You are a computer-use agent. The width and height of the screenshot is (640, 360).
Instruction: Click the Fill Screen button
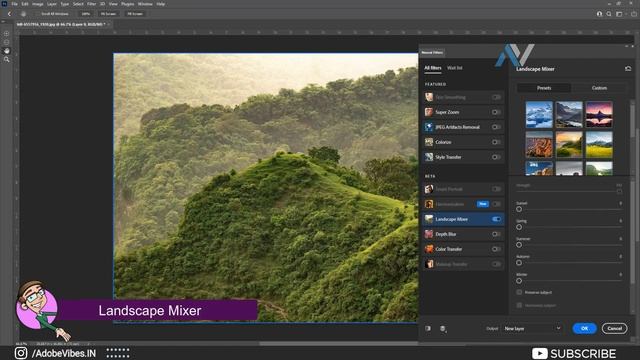[x=135, y=14]
